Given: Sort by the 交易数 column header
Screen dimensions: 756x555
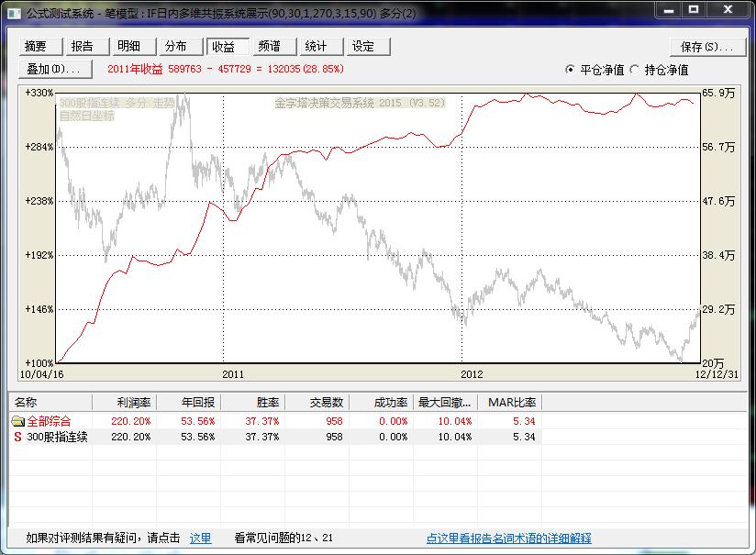Looking at the screenshot, I should coord(317,402).
